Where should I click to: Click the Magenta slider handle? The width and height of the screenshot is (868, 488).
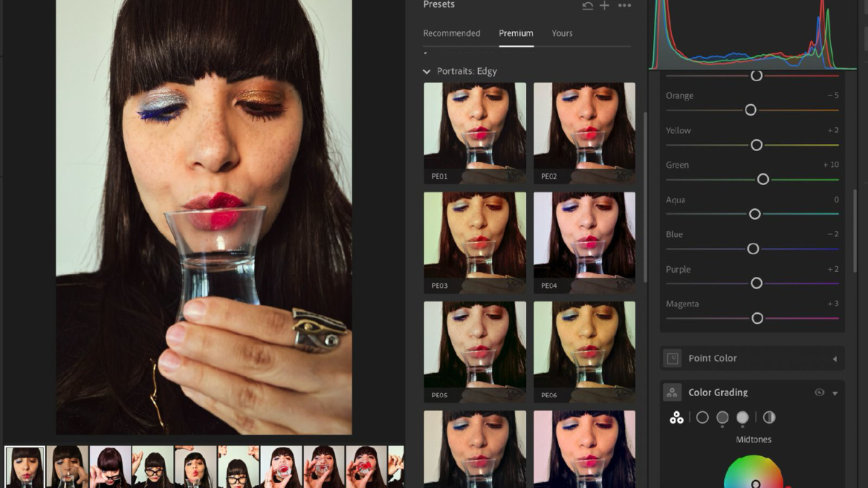click(757, 318)
